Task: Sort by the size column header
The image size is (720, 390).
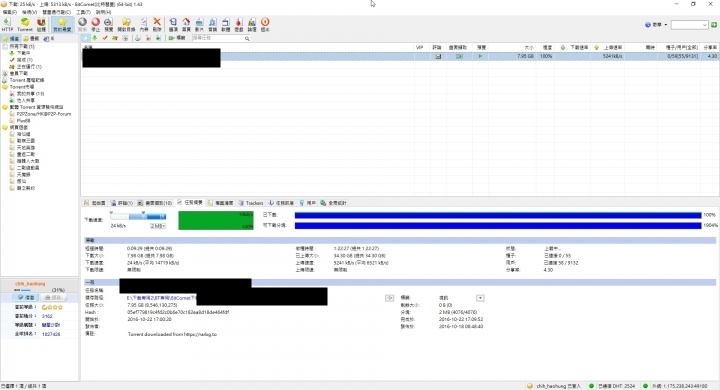Action: point(513,47)
